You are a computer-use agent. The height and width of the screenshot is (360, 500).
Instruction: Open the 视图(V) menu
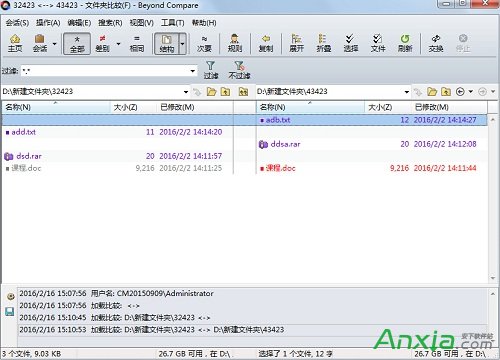142,23
